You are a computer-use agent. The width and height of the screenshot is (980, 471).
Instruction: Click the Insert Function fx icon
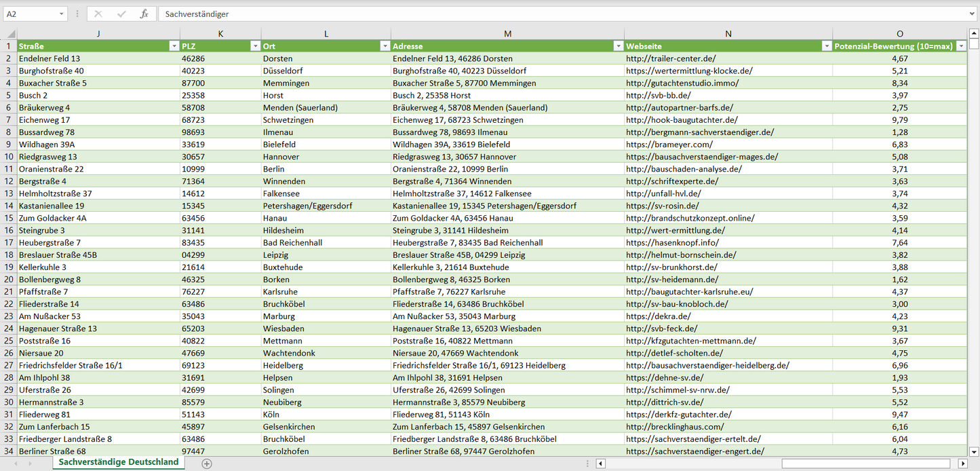pos(144,14)
